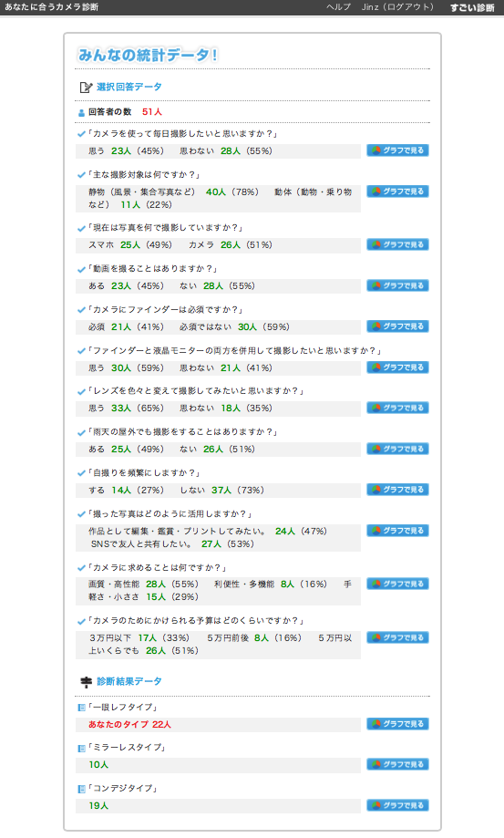Click checkmark icon beside rainy outdoor question
This screenshot has height=838, width=504.
click(x=81, y=432)
